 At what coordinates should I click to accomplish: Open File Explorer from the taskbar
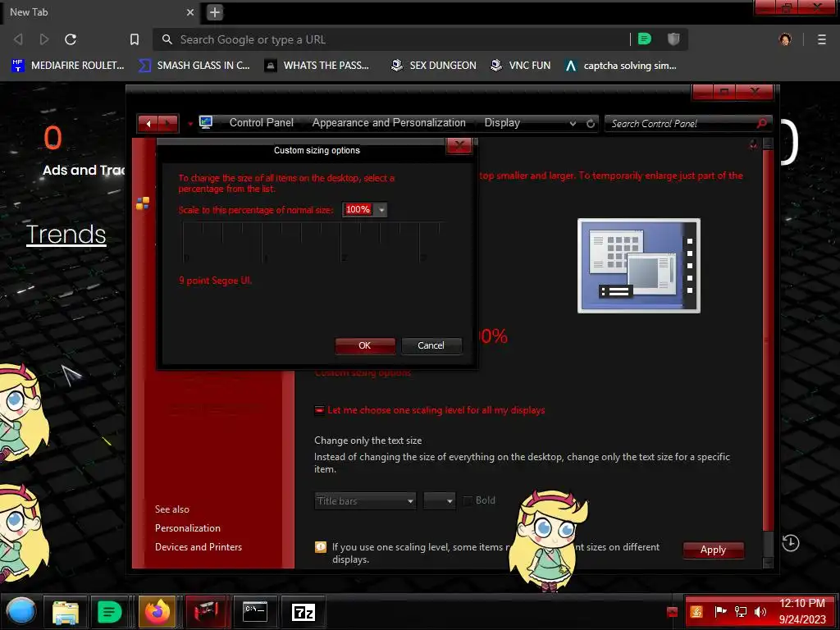(x=66, y=612)
